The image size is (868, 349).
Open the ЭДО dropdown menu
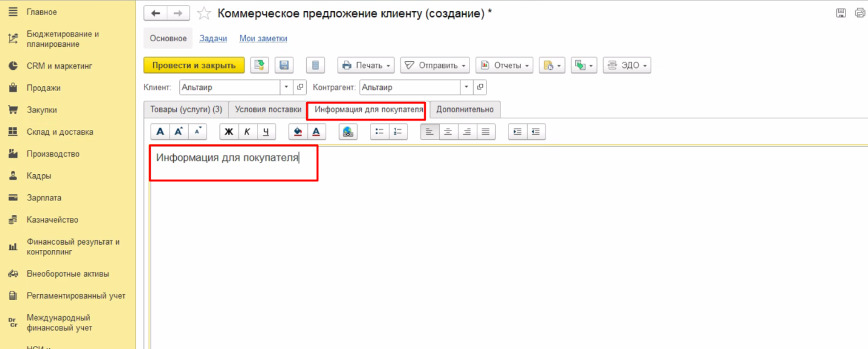coord(626,66)
